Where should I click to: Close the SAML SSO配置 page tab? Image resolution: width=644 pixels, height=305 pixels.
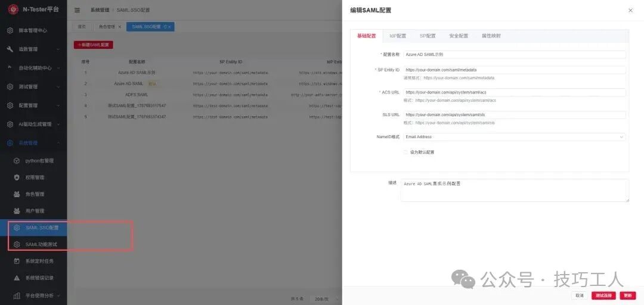(x=169, y=27)
